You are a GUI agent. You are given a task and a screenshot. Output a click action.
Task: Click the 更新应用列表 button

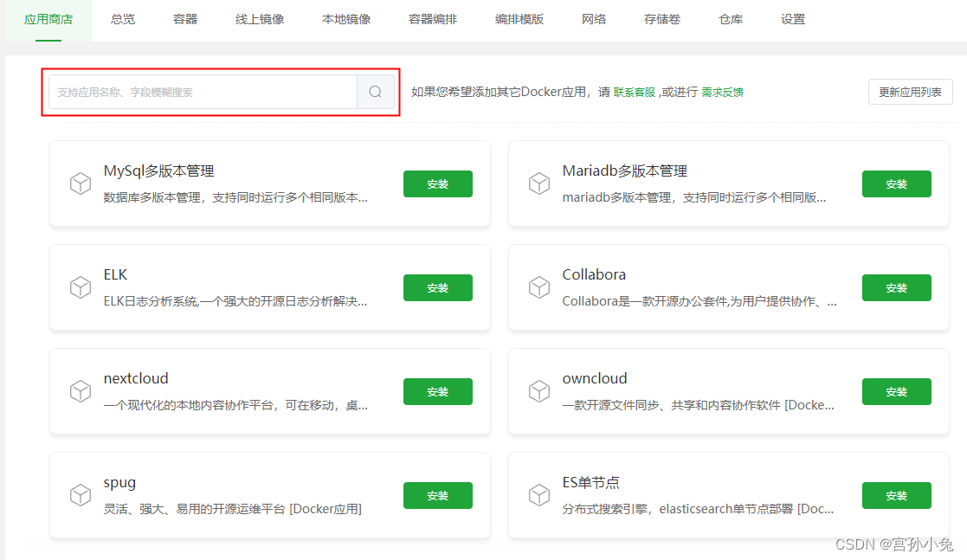(910, 92)
